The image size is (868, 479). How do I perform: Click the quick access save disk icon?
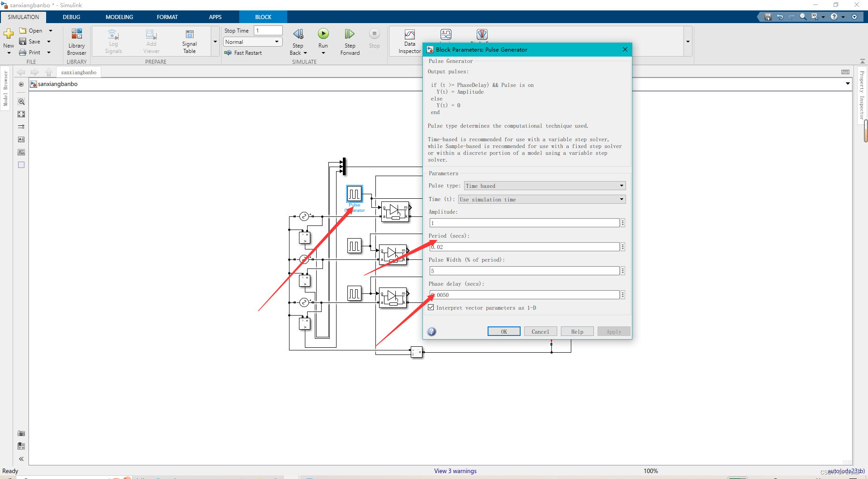pos(768,17)
